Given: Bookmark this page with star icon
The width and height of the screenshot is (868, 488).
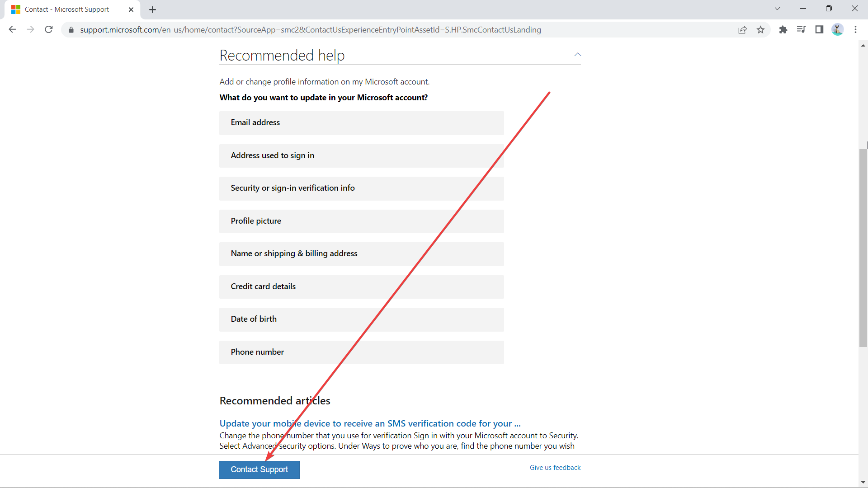Looking at the screenshot, I should [x=760, y=30].
